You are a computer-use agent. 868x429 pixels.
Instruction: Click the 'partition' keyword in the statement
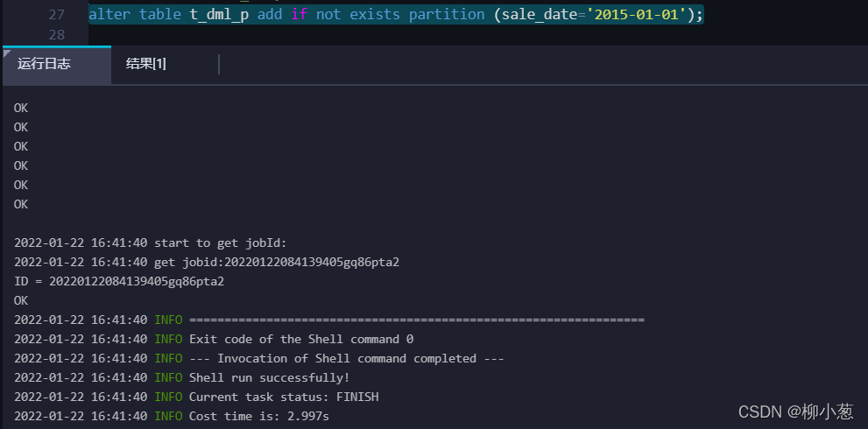tap(446, 14)
